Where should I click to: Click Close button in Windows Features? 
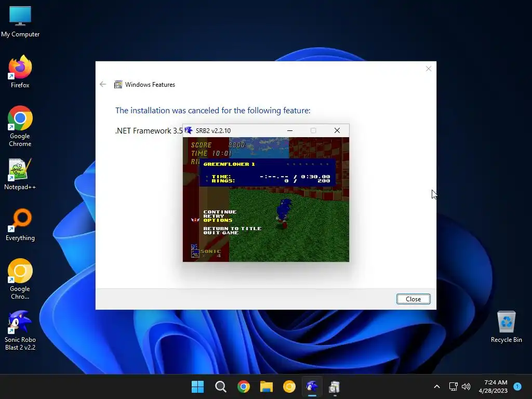tap(413, 299)
